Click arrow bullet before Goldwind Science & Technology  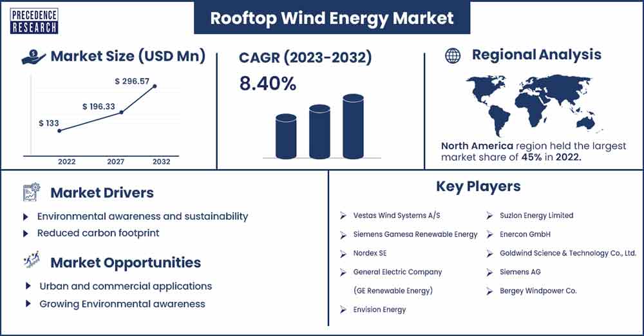tap(489, 253)
